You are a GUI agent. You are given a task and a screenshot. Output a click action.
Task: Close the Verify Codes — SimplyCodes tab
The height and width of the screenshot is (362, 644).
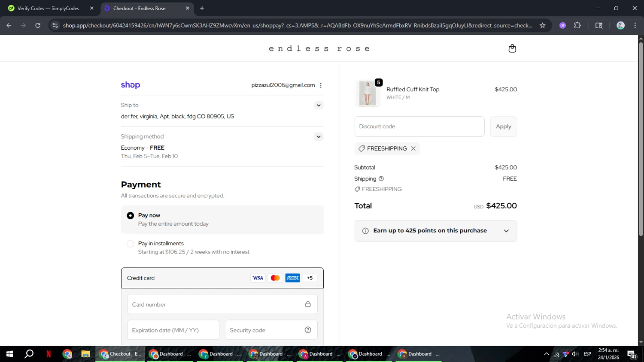(x=91, y=8)
